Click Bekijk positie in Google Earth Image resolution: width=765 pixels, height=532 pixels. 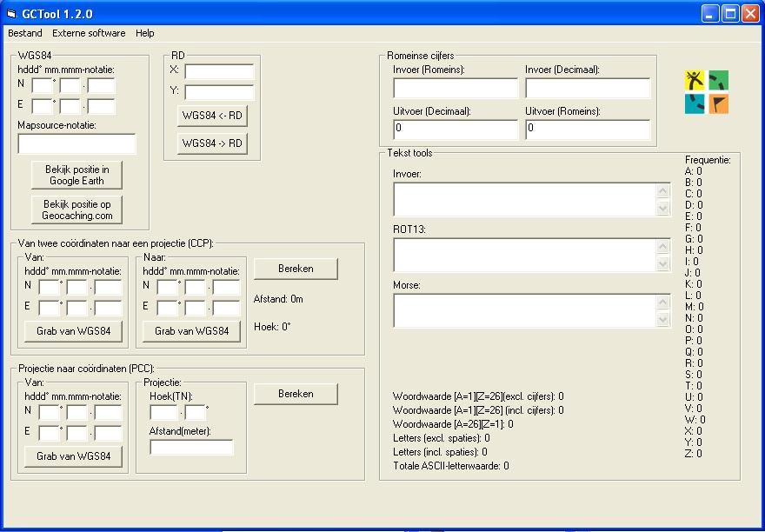coord(76,175)
